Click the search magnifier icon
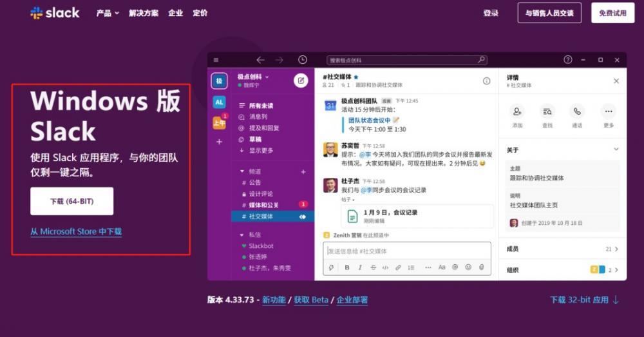 click(x=481, y=60)
